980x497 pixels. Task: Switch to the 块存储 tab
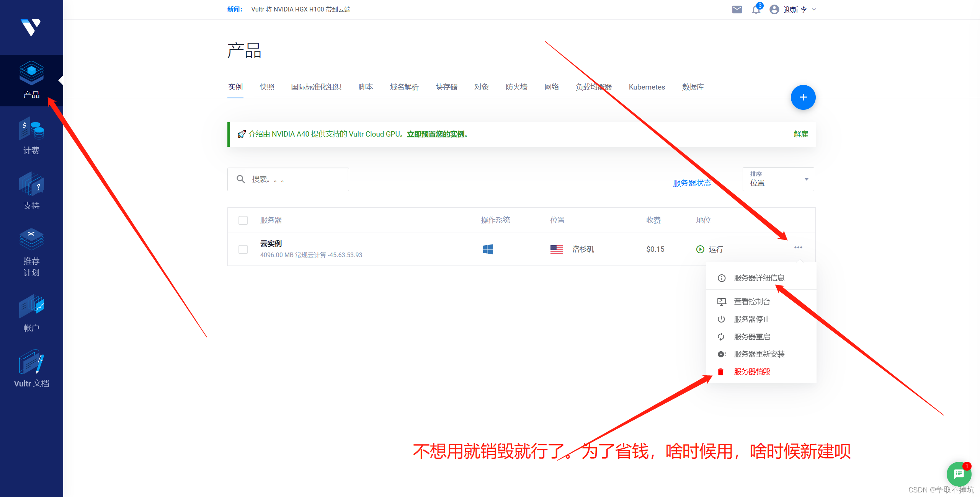tap(446, 87)
